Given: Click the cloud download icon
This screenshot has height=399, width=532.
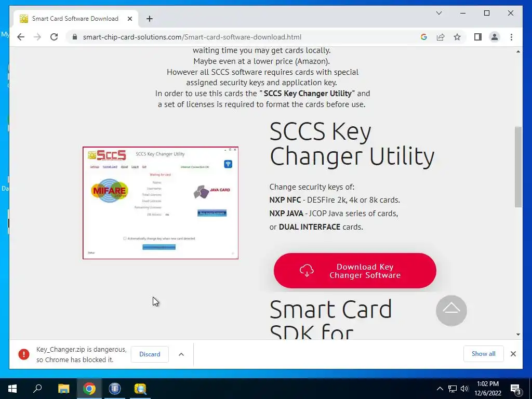Looking at the screenshot, I should (307, 271).
